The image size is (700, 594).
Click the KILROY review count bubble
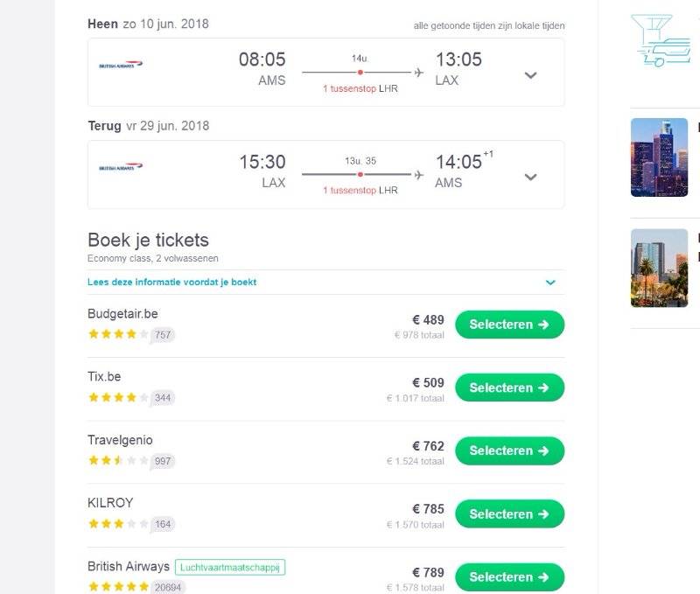click(x=163, y=524)
